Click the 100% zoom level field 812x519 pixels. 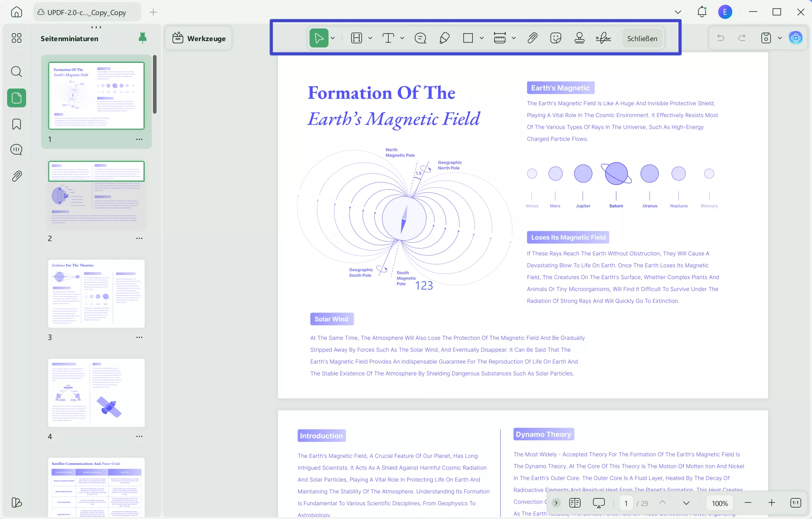coord(720,503)
